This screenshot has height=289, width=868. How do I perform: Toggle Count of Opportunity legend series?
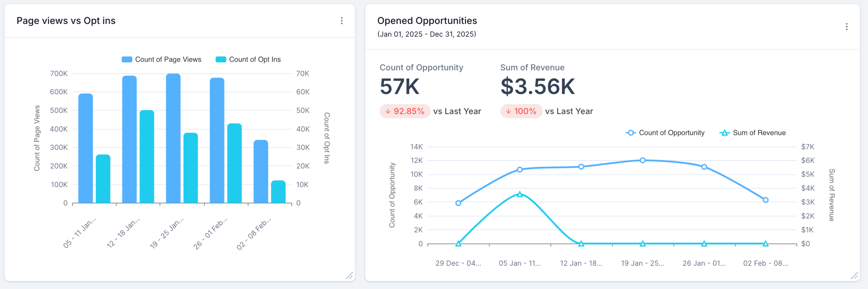(x=671, y=133)
